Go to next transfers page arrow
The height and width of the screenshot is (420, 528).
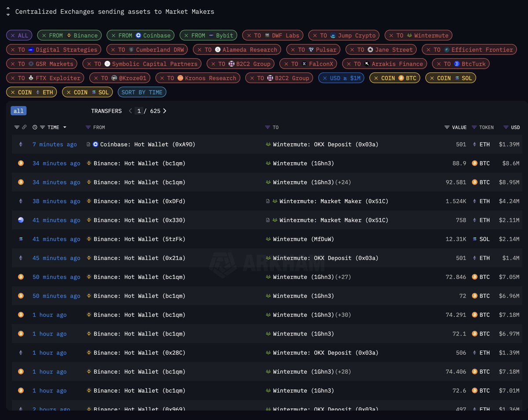pos(165,111)
